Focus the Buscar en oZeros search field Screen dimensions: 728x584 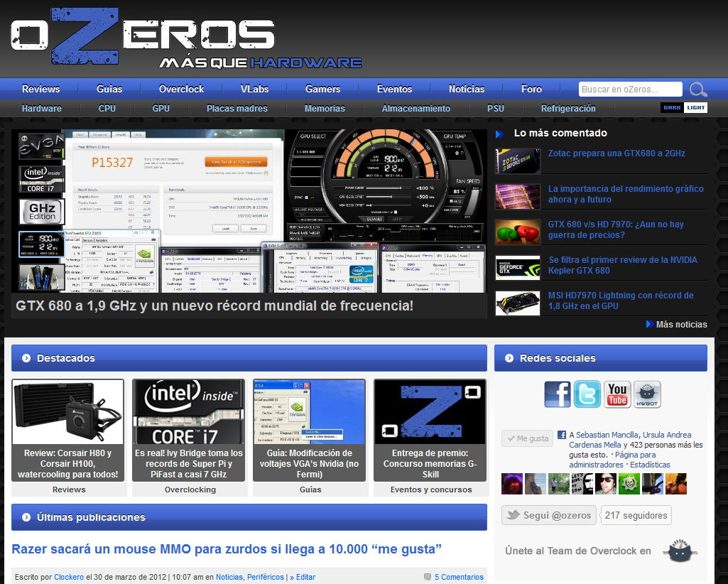coord(631,90)
